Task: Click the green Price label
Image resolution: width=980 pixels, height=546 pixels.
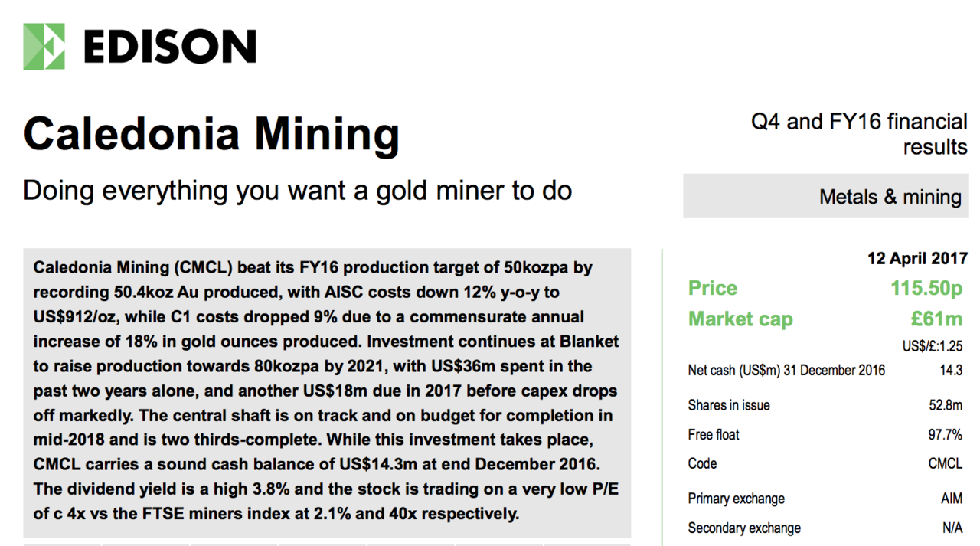Action: click(x=713, y=288)
